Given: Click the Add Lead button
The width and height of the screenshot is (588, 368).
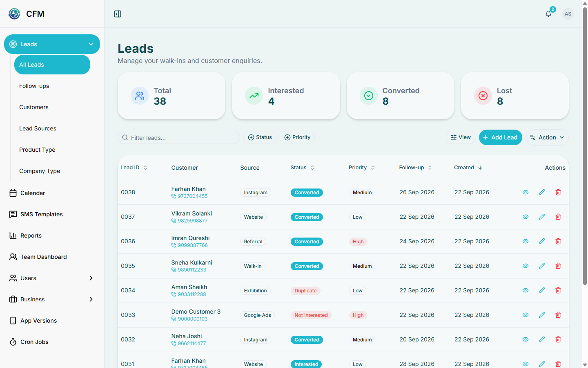Looking at the screenshot, I should (x=501, y=137).
